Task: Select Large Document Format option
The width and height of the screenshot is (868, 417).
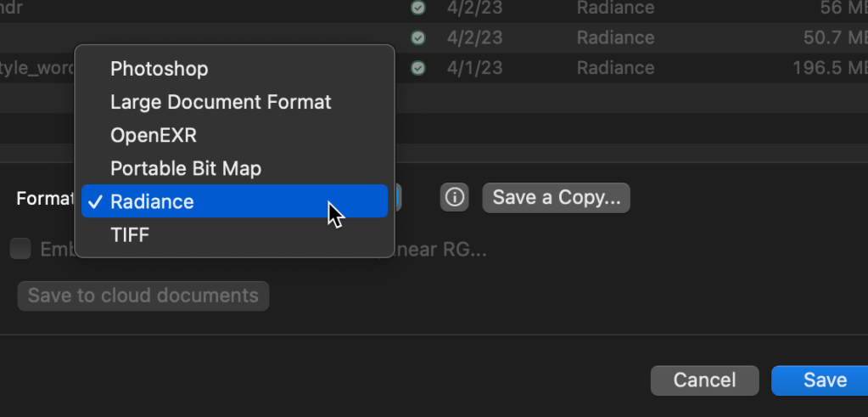Action: pyautogui.click(x=221, y=102)
